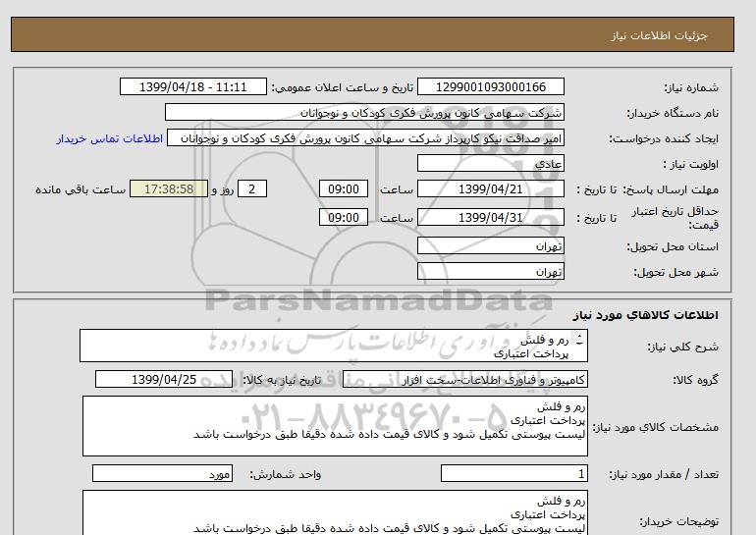
Task: Click the label شماره نیاز
Action: pyautogui.click(x=691, y=87)
